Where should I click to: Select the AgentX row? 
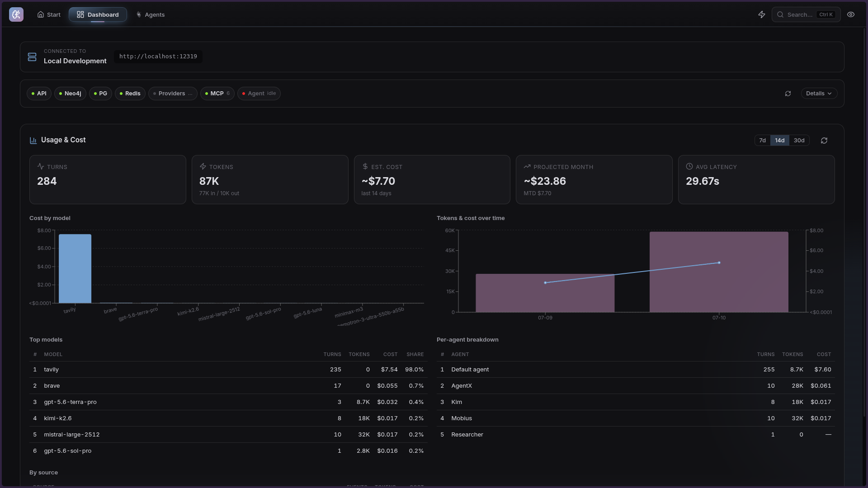pos(636,386)
